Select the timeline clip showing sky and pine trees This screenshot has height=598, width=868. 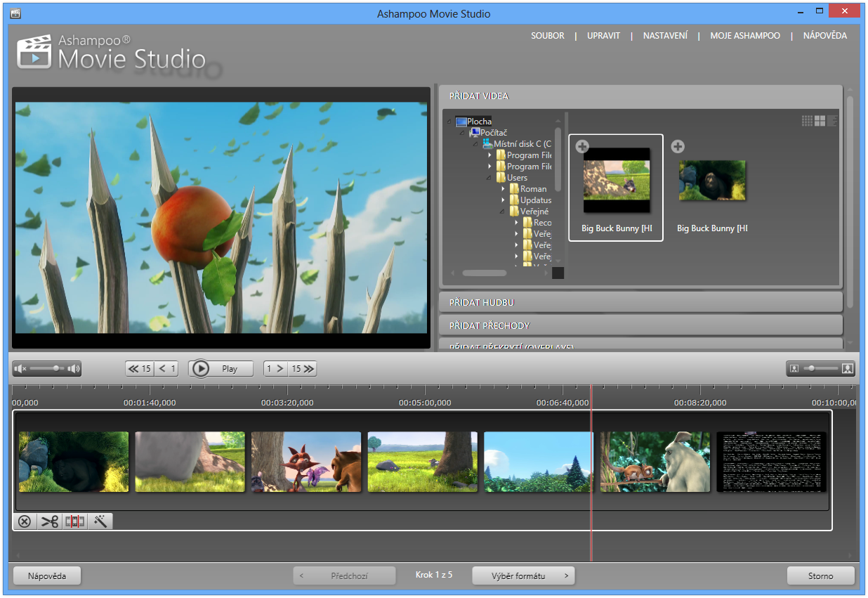[x=539, y=462]
